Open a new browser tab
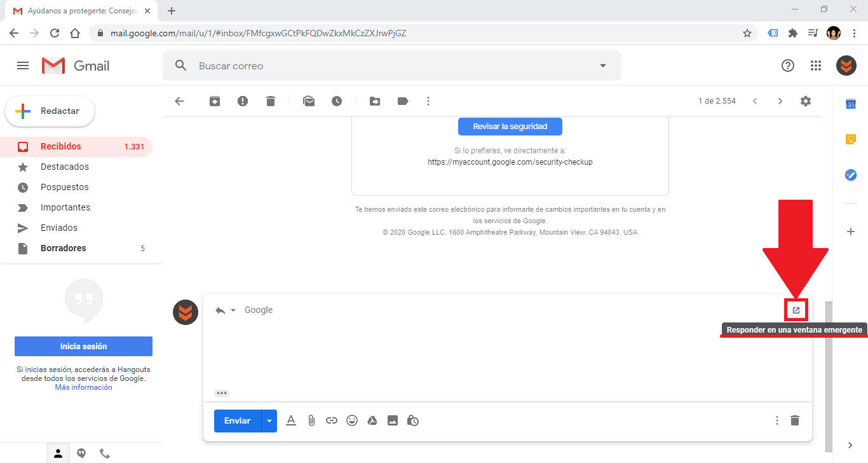The width and height of the screenshot is (868, 463). [x=172, y=11]
